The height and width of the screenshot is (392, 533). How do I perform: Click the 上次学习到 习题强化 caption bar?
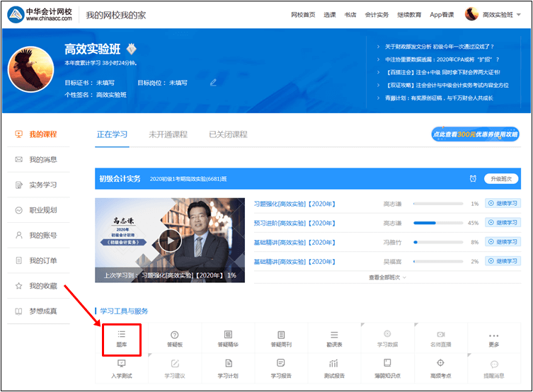170,275
